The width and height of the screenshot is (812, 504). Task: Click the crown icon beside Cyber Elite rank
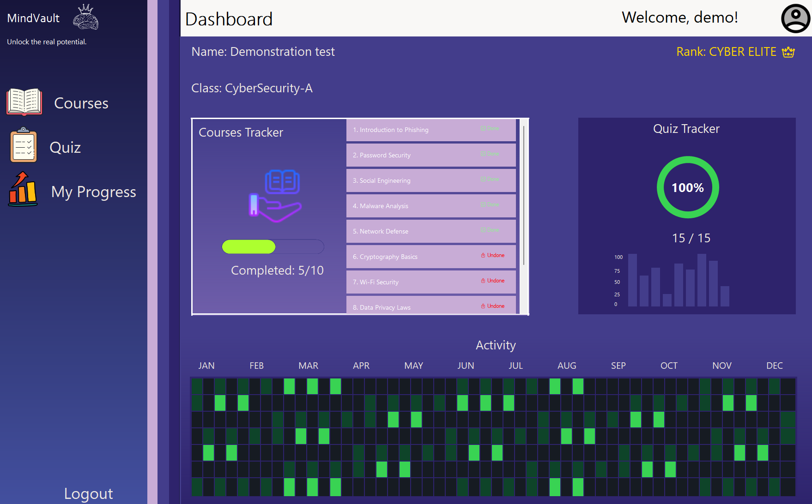click(788, 52)
